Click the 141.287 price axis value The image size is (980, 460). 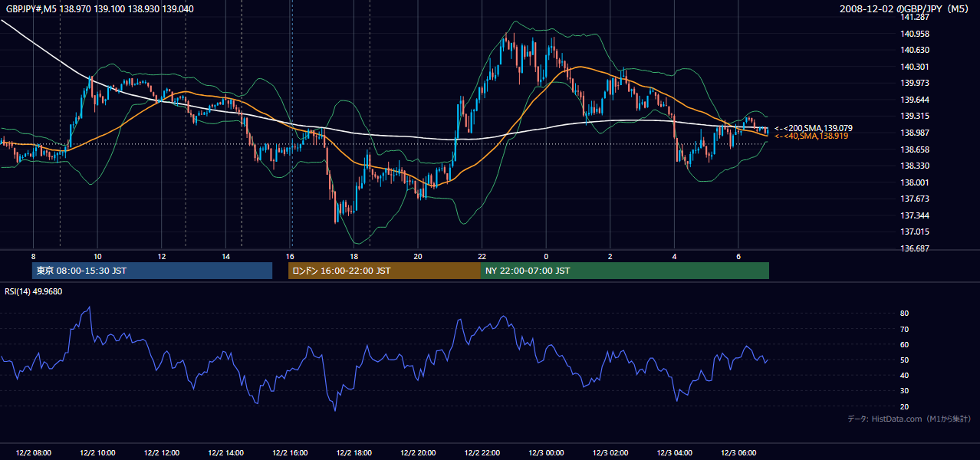pyautogui.click(x=913, y=17)
